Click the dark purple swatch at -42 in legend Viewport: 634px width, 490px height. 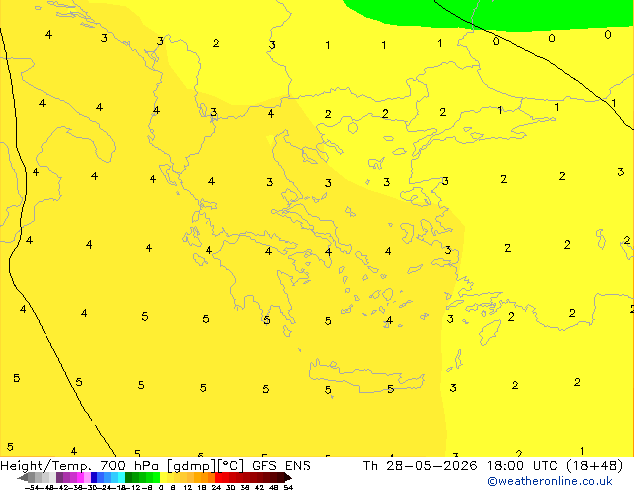(59, 477)
